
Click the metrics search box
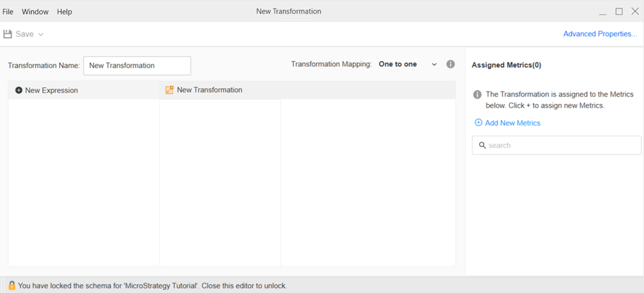point(562,146)
